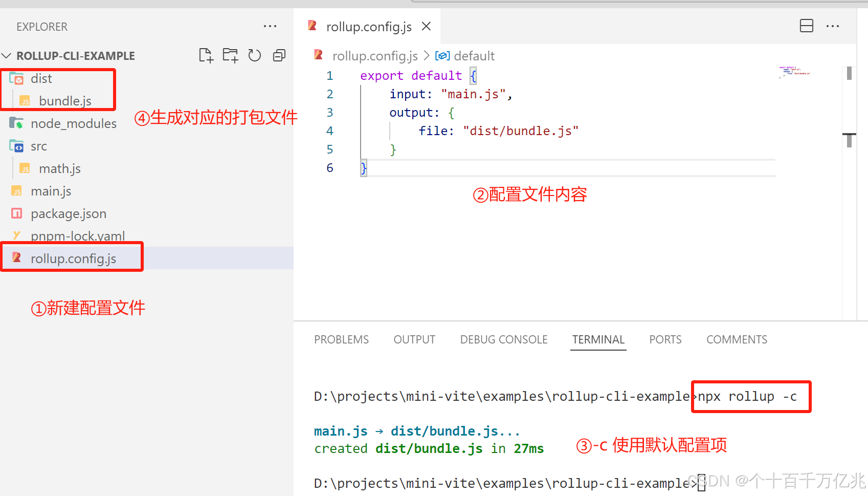Click the "dist/bundle.js" string on line 4
The image size is (868, 496).
point(521,131)
